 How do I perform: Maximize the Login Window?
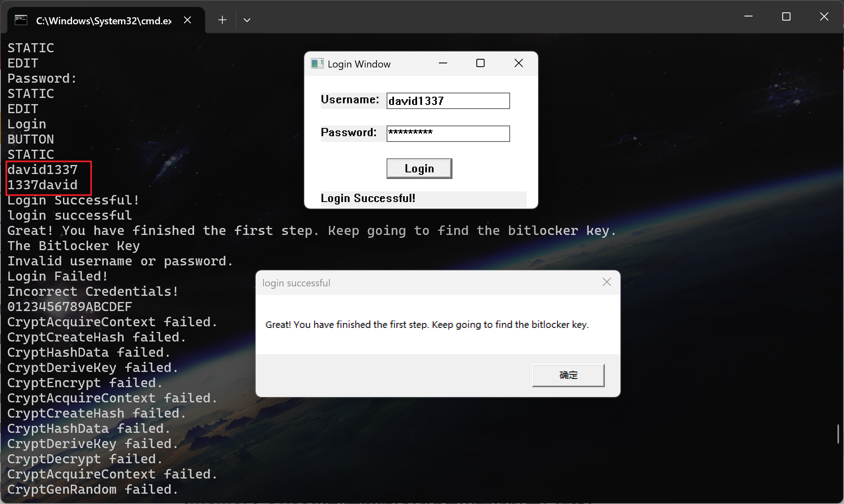tap(480, 63)
